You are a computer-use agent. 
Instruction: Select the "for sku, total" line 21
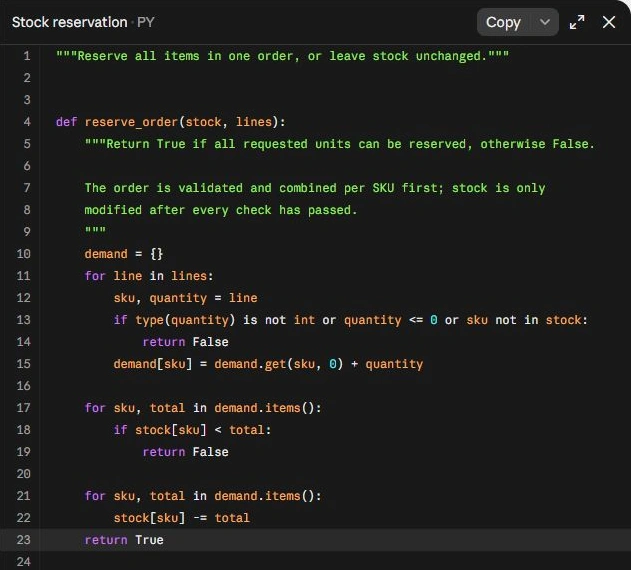203,496
